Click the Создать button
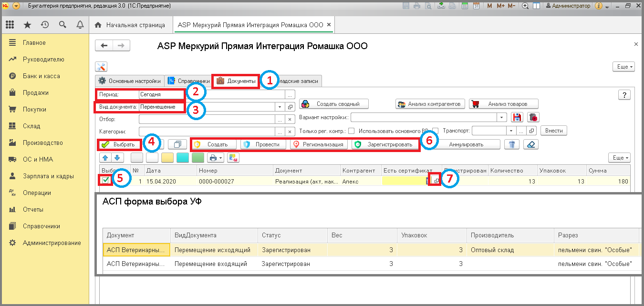Viewport: 644px width, 306px height. click(213, 144)
